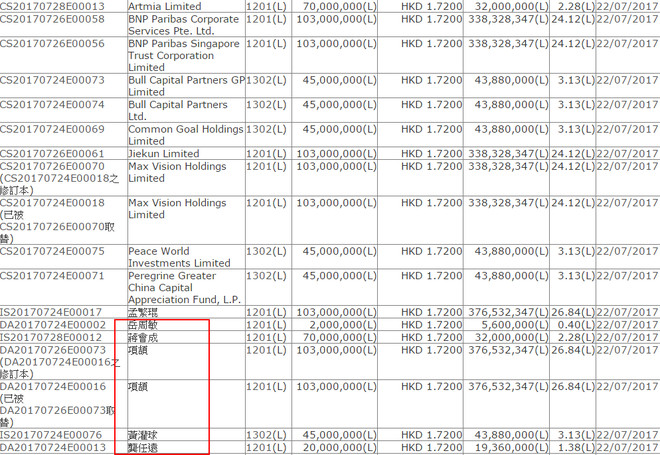Image resolution: width=660 pixels, height=455 pixels.
Task: Click serial number IS20170724E00076
Action: pyautogui.click(x=51, y=435)
